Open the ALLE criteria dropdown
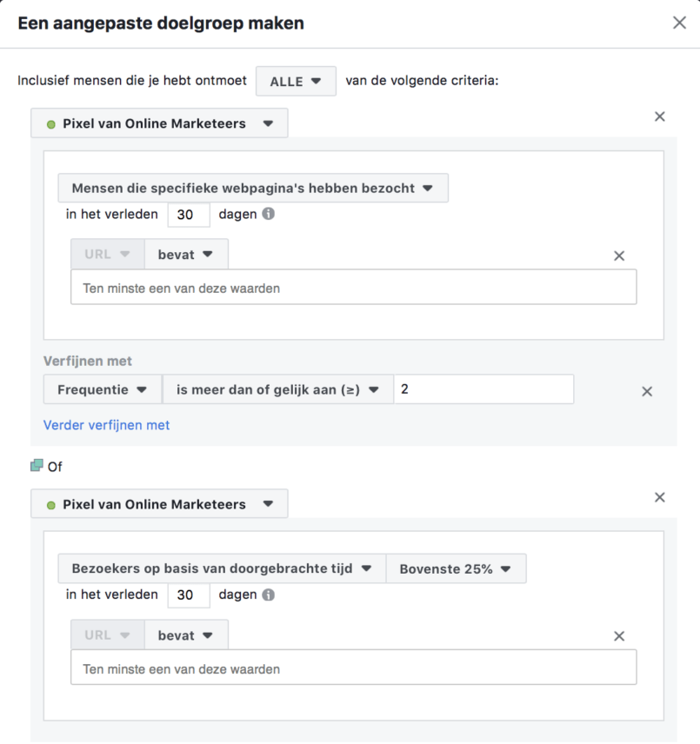This screenshot has width=700, height=744. tap(296, 82)
